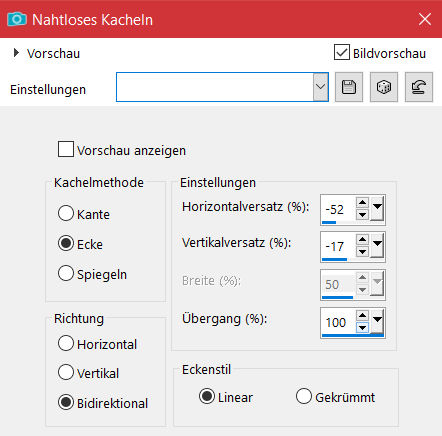The height and width of the screenshot is (436, 442).
Task: Open the Horizontalversatz slider popup arrow
Action: coord(377,208)
